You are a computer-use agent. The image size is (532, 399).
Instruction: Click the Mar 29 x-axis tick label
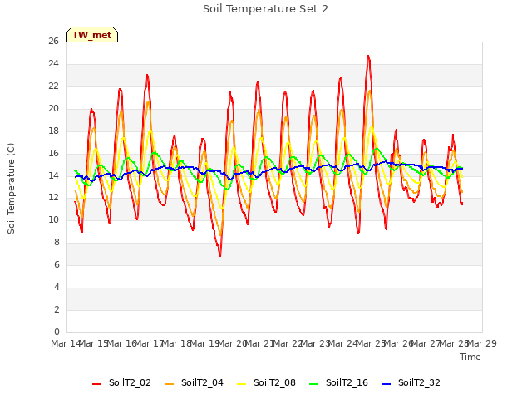482,343
